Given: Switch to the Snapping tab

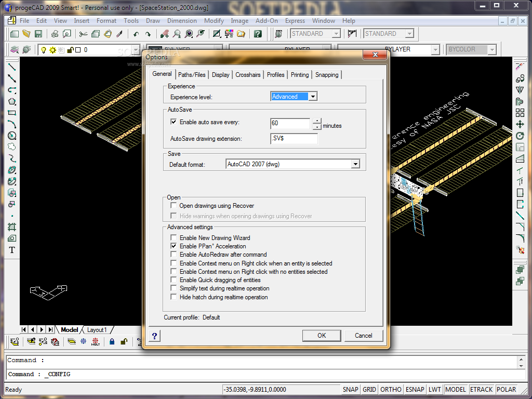Looking at the screenshot, I should pos(327,75).
